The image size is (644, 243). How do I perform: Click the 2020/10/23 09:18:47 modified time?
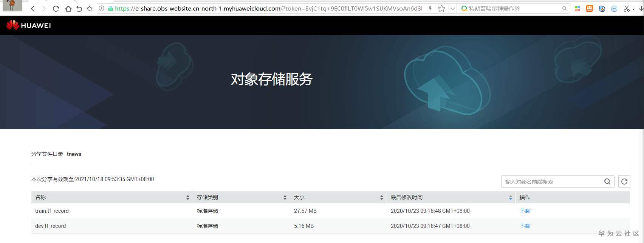[430, 226]
